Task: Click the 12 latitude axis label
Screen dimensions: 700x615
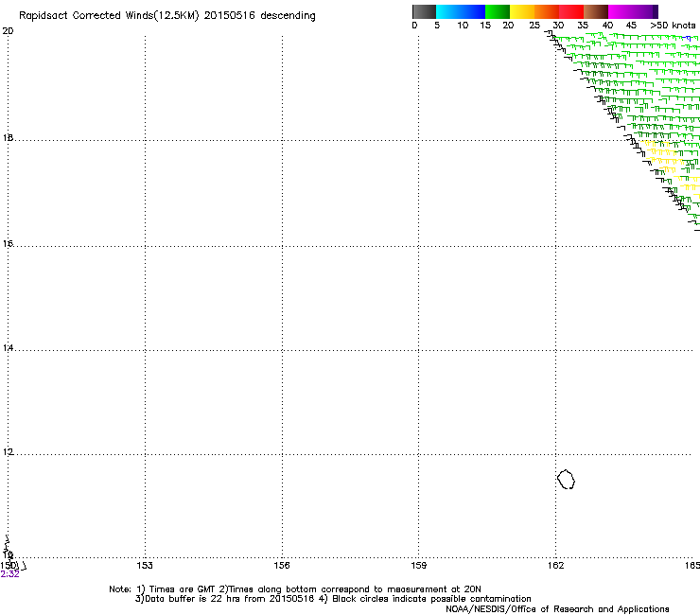Action: coord(8,452)
